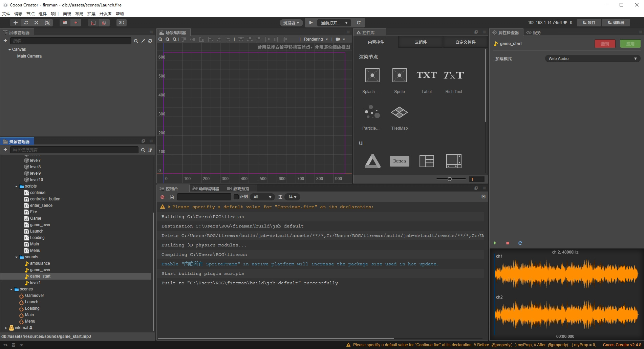Viewport: 644px width, 349px height.
Task: Switch to custom components tab
Action: (x=465, y=42)
